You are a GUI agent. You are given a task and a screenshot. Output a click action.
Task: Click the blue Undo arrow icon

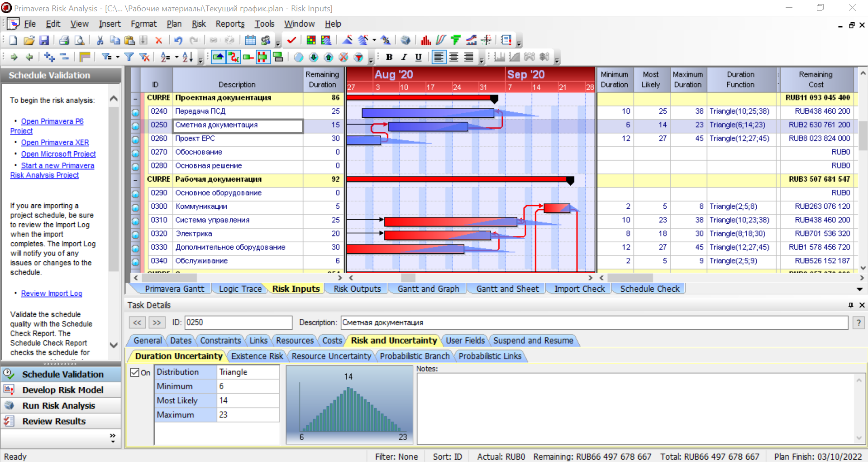178,40
